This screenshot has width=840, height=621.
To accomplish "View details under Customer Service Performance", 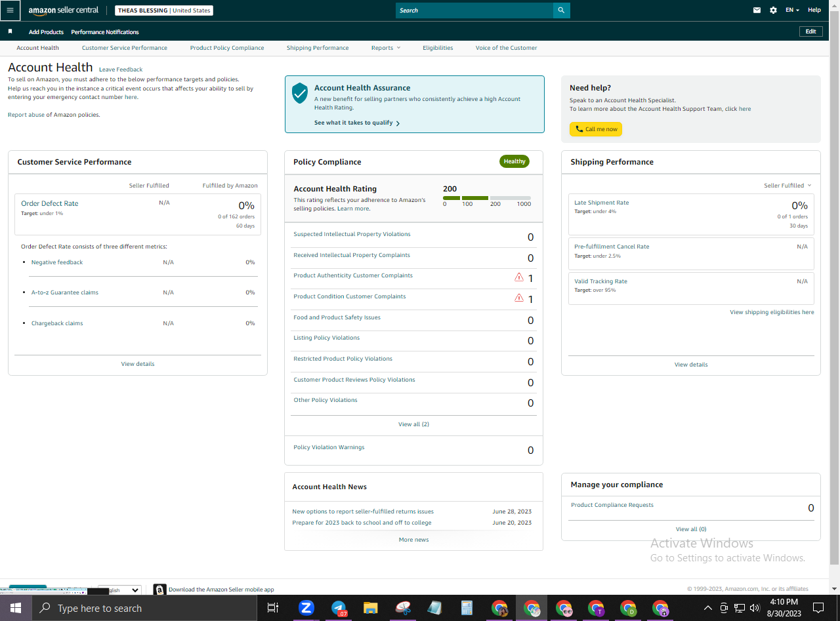I will coord(138,364).
